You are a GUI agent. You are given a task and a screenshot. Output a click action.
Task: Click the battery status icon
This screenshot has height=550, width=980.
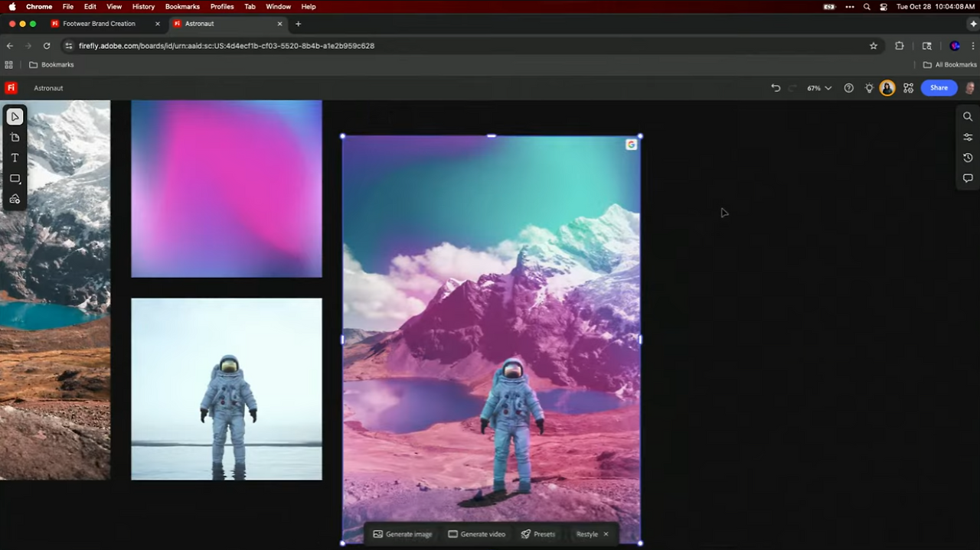(x=829, y=6)
